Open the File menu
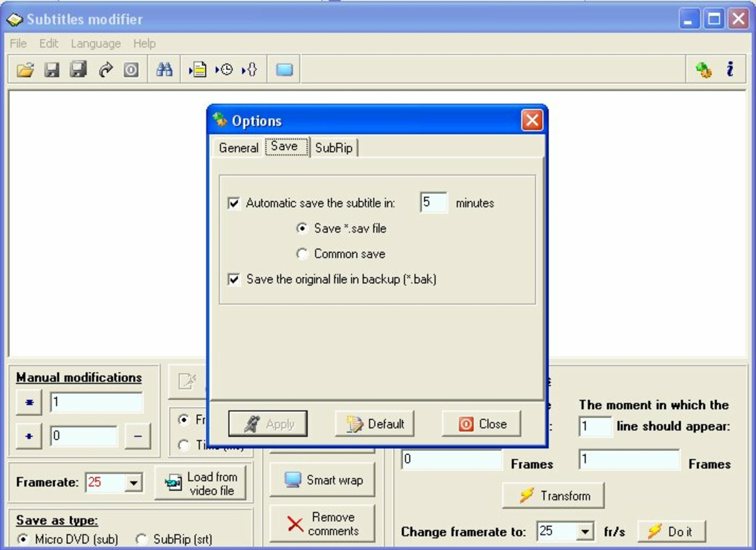Viewport: 756px width, 550px height. click(19, 43)
